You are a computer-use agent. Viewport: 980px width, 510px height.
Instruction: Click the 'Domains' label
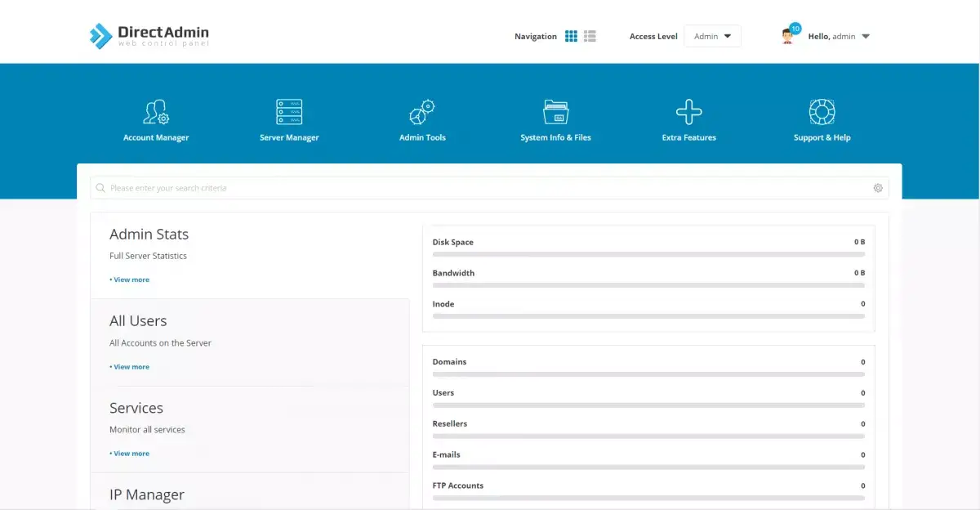coord(449,362)
